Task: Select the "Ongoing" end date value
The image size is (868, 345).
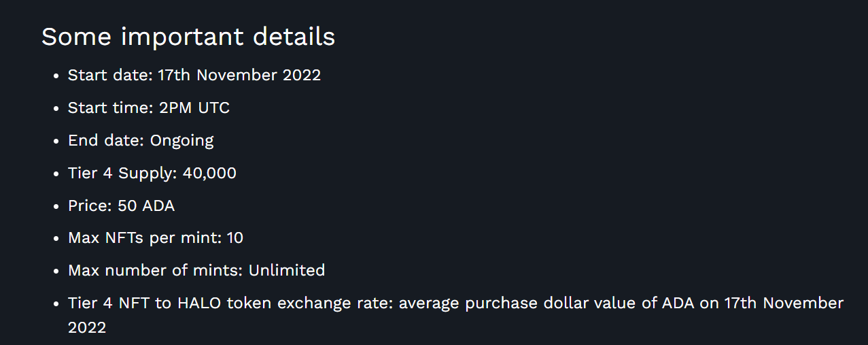Action: [x=181, y=141]
